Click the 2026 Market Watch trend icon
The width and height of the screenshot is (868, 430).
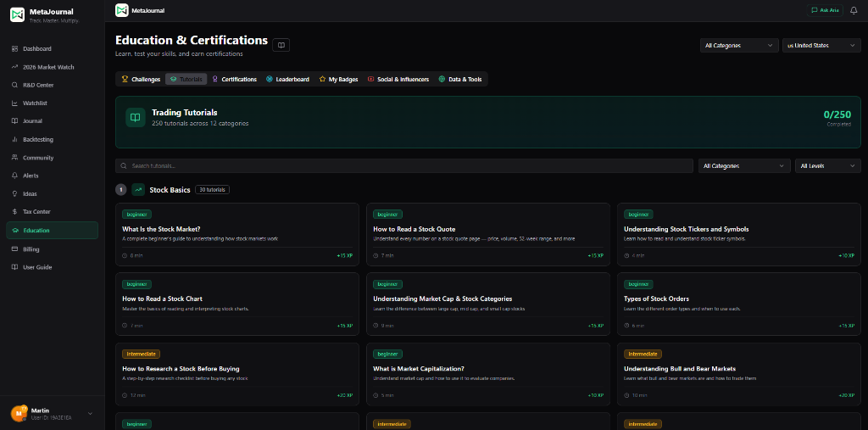click(x=15, y=67)
